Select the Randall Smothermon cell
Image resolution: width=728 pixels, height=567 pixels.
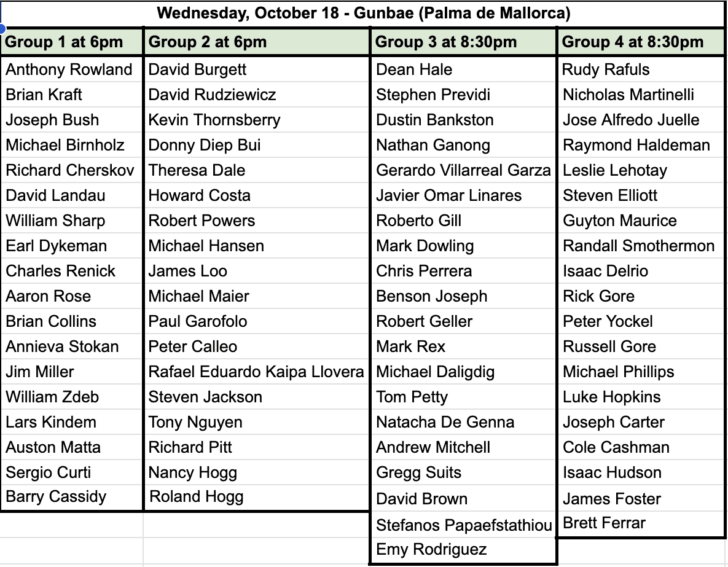[640, 246]
